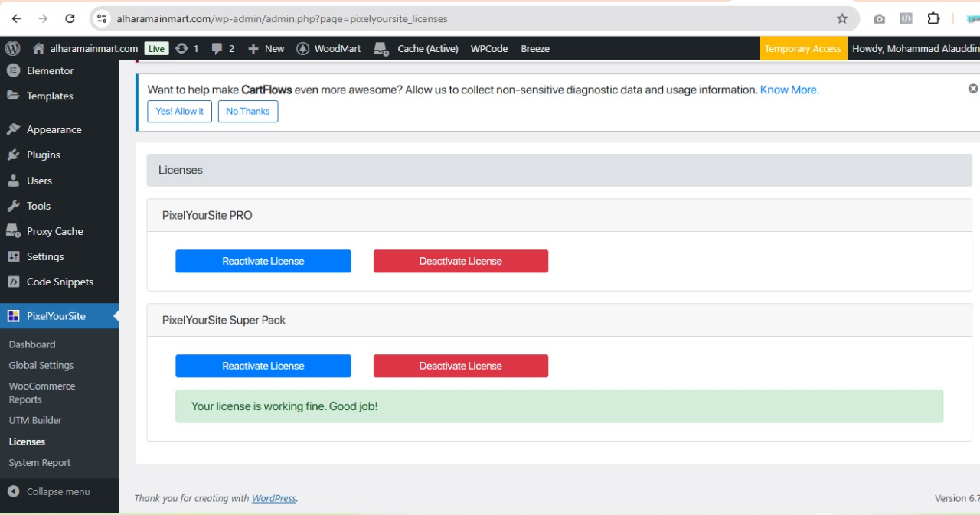Deactivate the PixelYourSite Super Pack license
This screenshot has width=980, height=515.
[460, 366]
